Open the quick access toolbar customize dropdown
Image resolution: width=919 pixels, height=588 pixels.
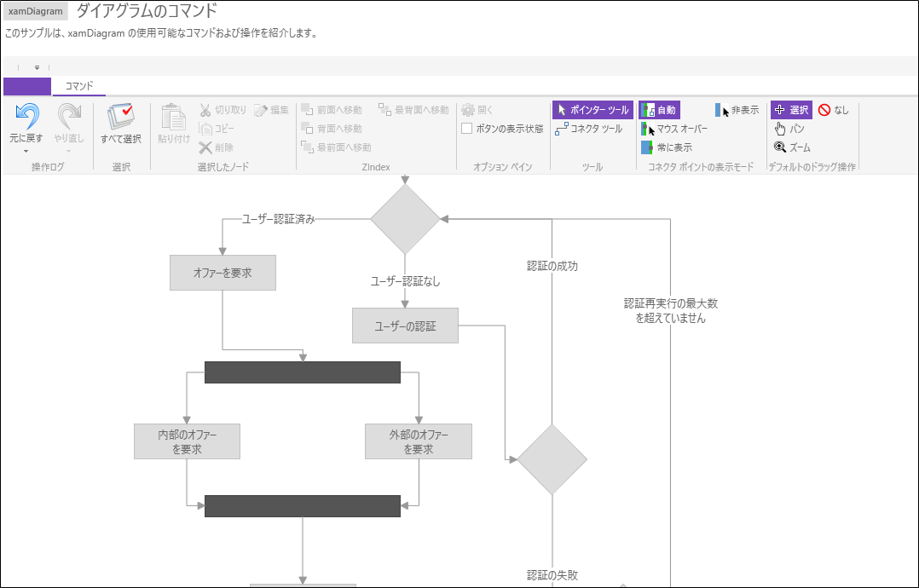point(37,66)
